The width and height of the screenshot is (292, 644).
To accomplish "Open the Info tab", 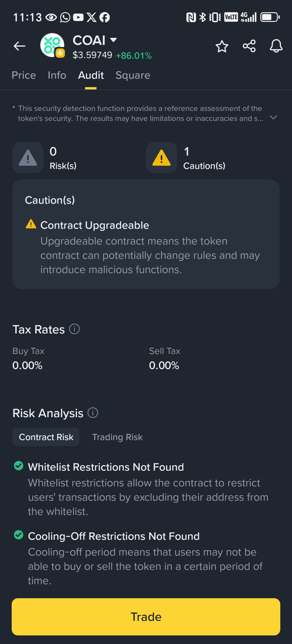I will coord(57,75).
